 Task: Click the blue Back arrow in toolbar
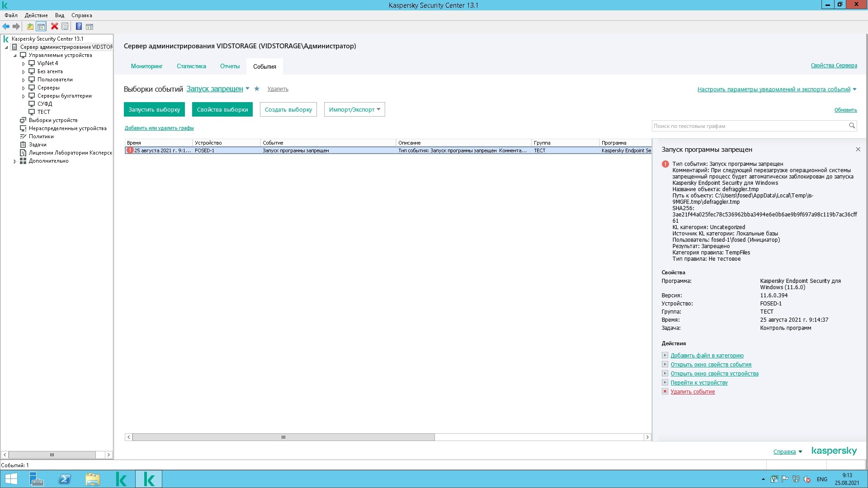coord(6,27)
